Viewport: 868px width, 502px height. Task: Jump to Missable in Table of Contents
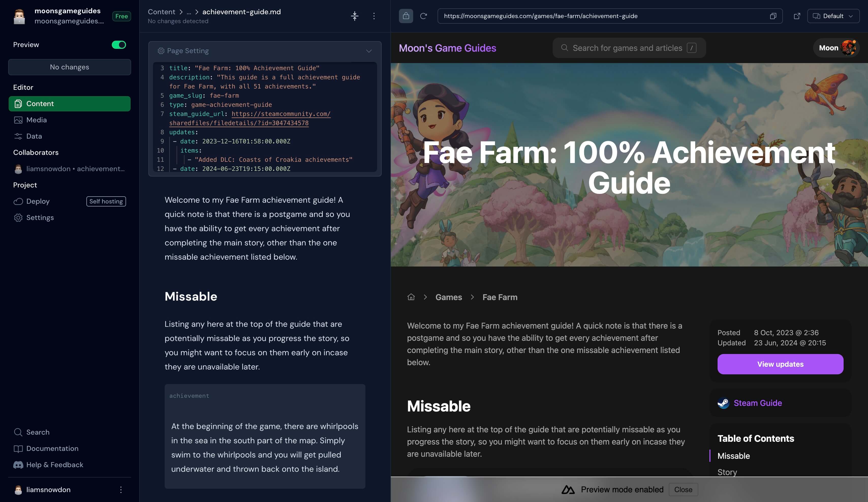734,456
